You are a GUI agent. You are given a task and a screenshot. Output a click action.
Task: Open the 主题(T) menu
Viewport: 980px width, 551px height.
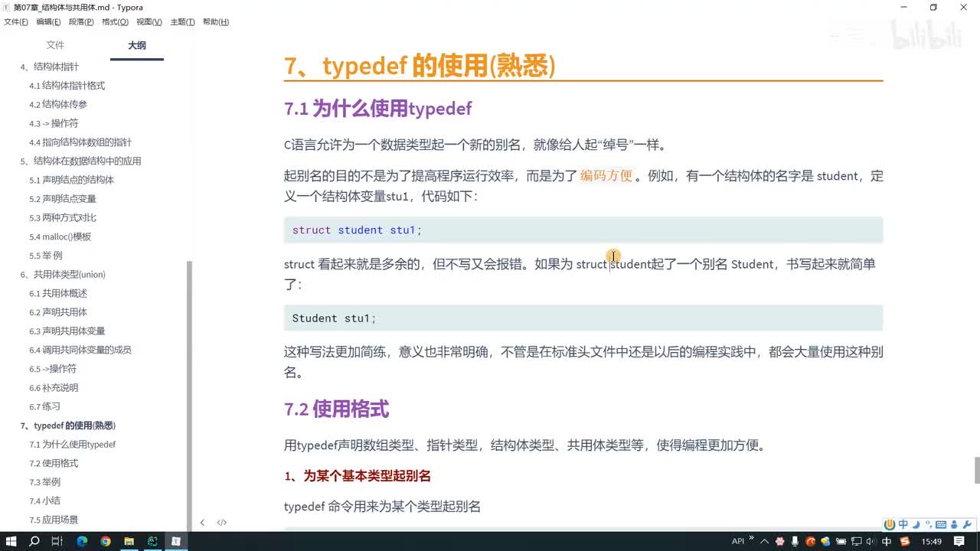182,22
